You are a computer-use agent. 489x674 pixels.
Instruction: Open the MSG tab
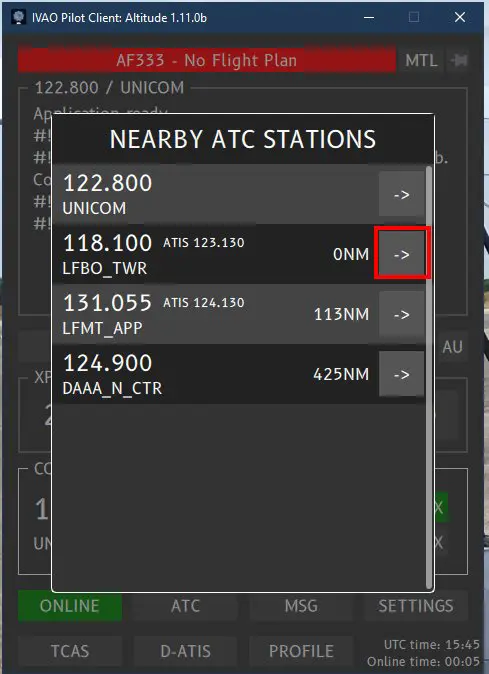301,606
